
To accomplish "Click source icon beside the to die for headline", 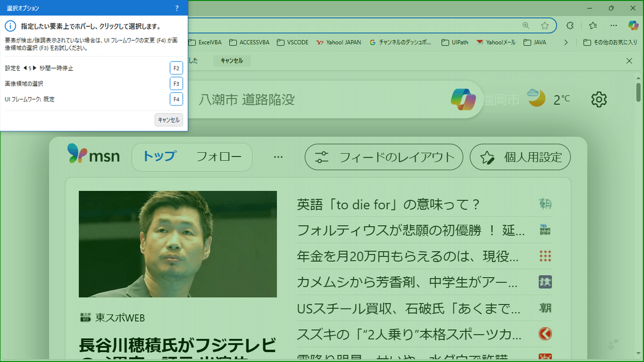I will tap(545, 204).
